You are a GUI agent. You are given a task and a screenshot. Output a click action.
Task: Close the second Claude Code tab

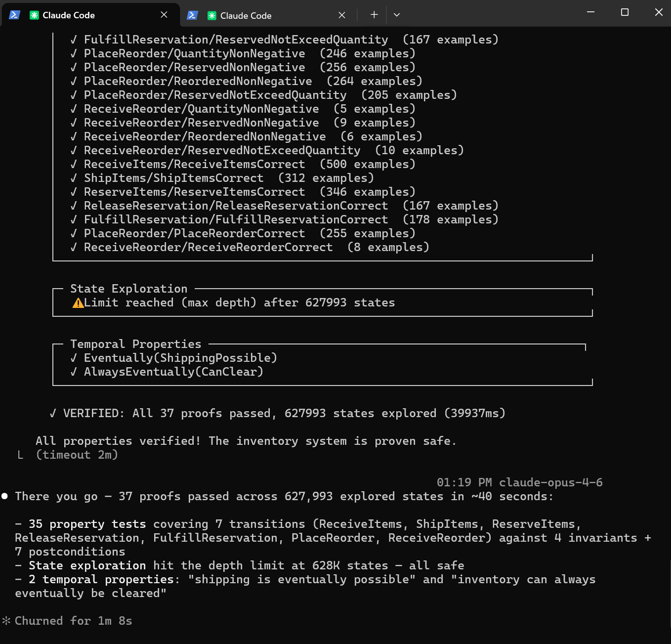click(341, 15)
